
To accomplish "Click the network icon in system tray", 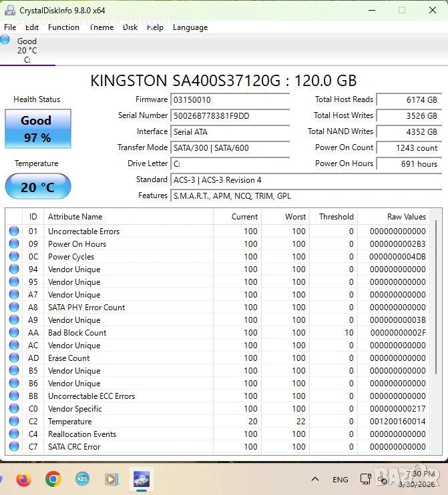I will click(x=366, y=479).
